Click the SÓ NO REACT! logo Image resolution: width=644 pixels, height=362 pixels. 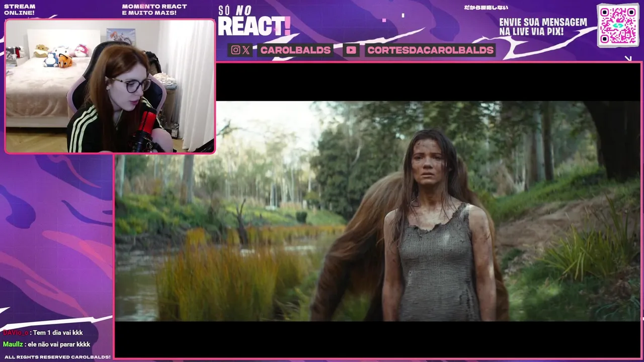(x=254, y=21)
